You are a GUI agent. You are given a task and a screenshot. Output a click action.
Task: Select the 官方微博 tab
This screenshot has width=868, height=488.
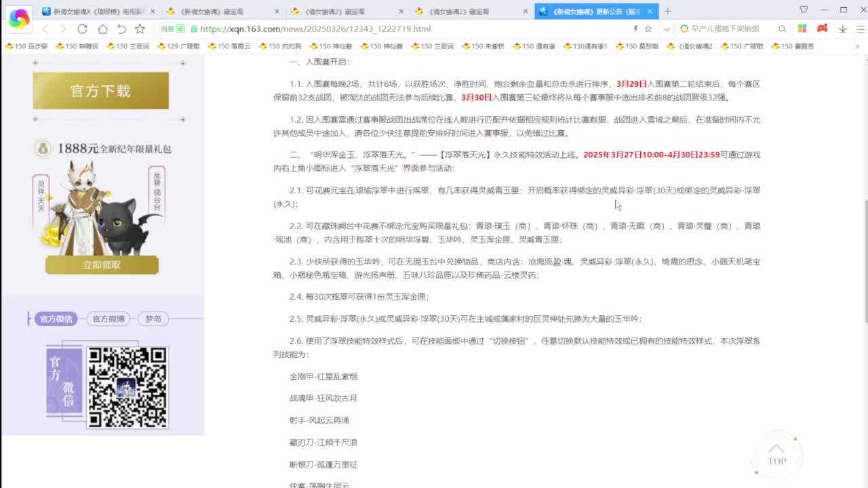coord(108,319)
